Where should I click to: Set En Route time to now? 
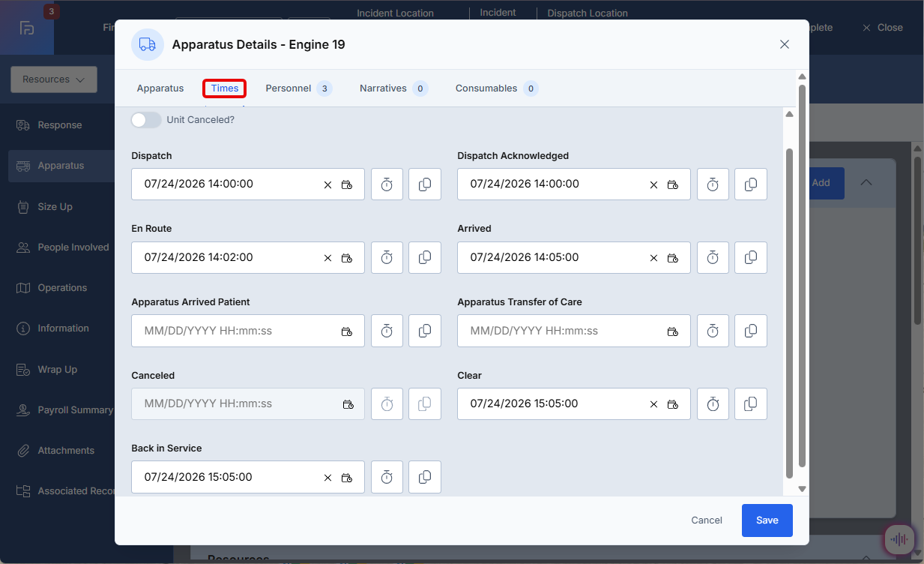(387, 257)
